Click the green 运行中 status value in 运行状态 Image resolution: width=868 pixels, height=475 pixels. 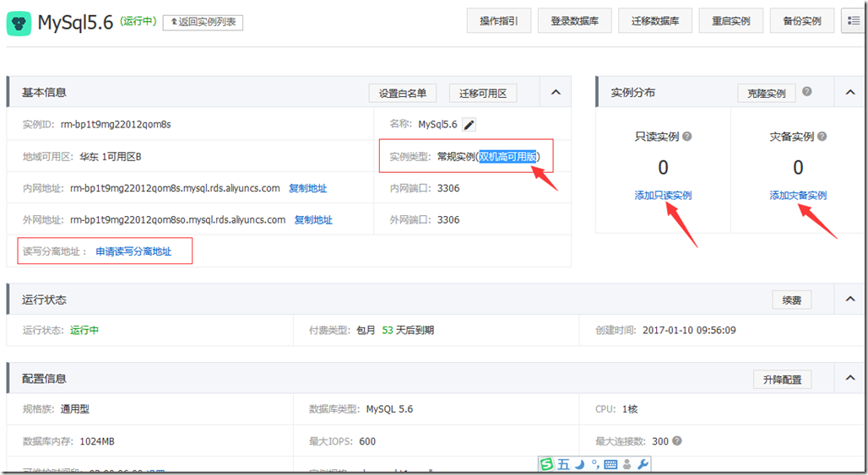[84, 330]
